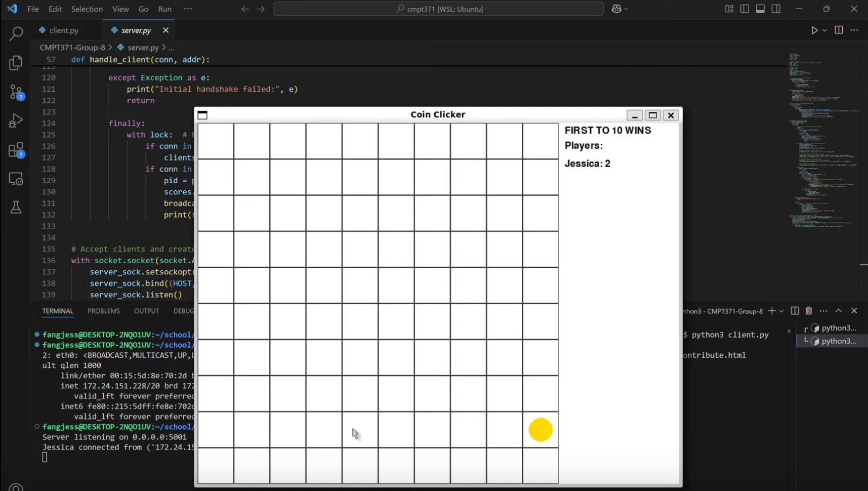Close the Coin Clicker window
868x491 pixels.
671,115
